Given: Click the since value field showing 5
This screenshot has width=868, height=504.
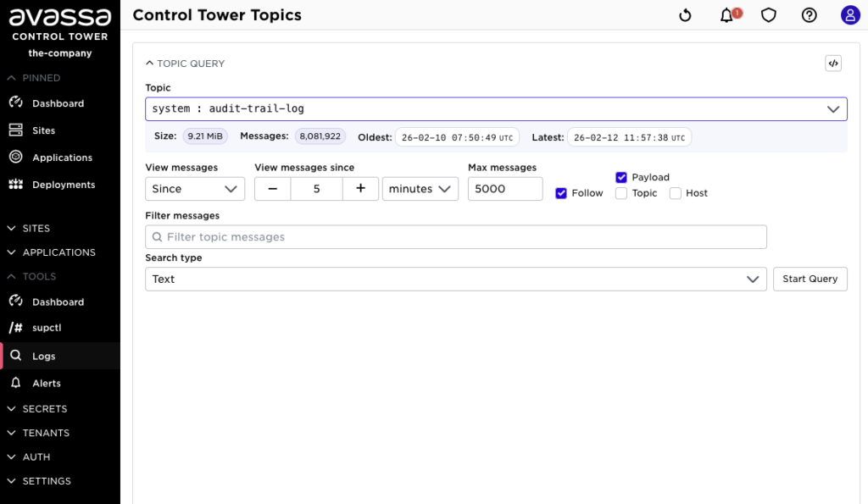Looking at the screenshot, I should tap(317, 189).
